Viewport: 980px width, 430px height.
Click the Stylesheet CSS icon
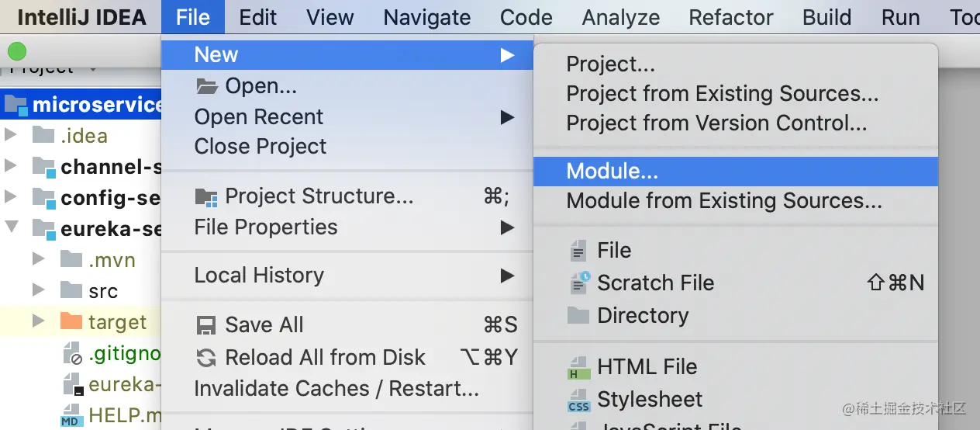[x=579, y=401]
